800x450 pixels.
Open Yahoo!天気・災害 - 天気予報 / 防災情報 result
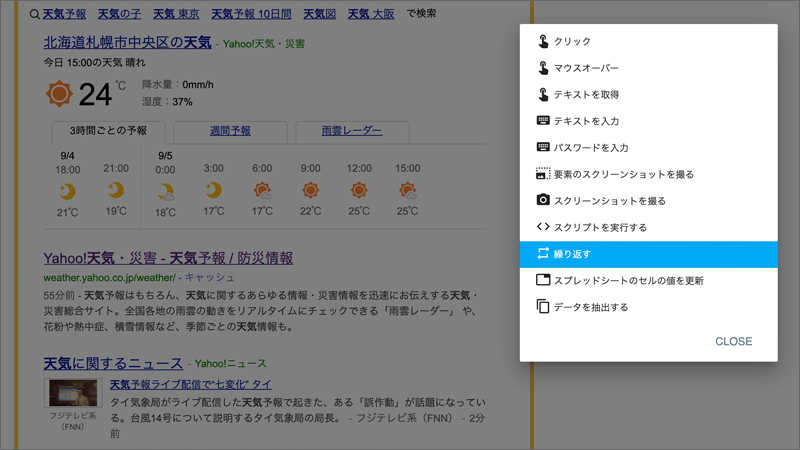click(x=168, y=258)
